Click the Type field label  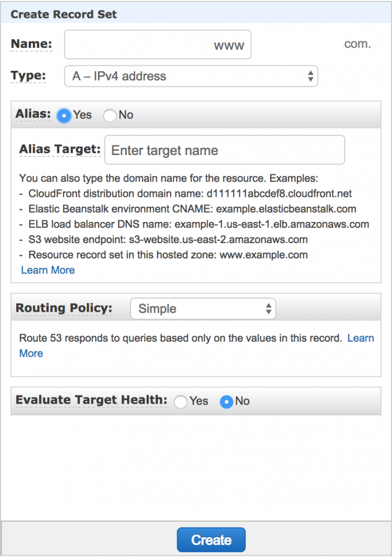click(28, 75)
